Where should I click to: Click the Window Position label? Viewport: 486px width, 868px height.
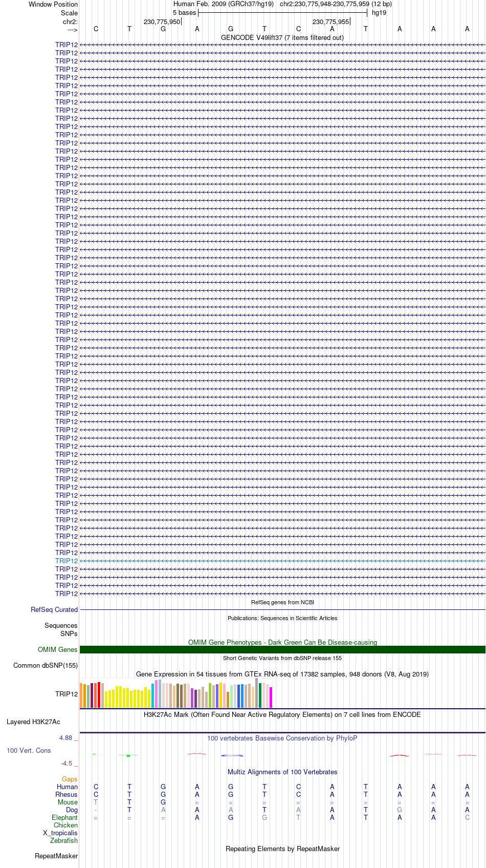(x=53, y=4)
